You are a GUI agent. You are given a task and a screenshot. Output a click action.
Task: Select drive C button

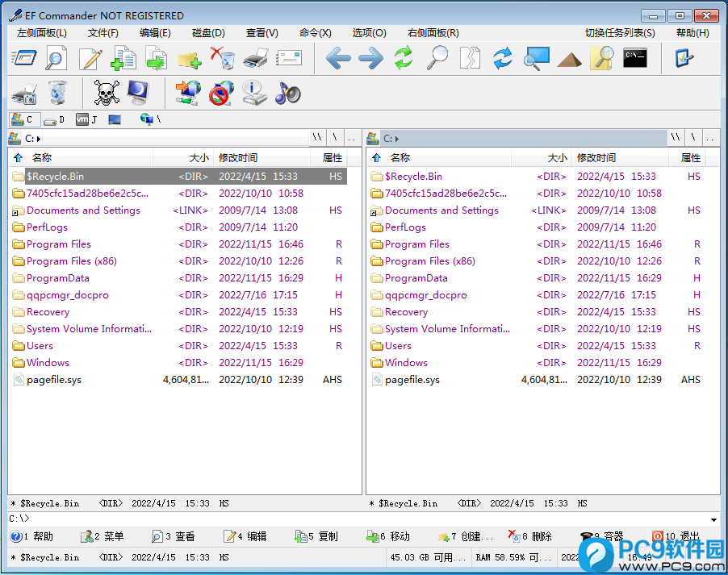point(24,119)
